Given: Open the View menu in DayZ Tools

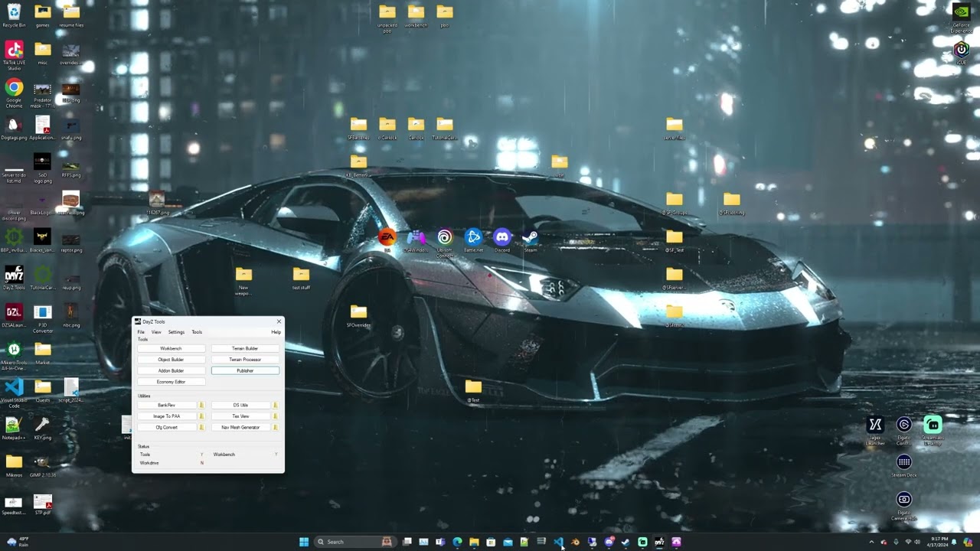Looking at the screenshot, I should (156, 332).
